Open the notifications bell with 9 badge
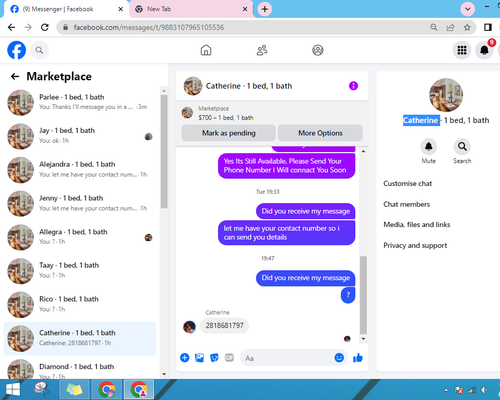Viewport: 500px width, 400px height. click(484, 50)
